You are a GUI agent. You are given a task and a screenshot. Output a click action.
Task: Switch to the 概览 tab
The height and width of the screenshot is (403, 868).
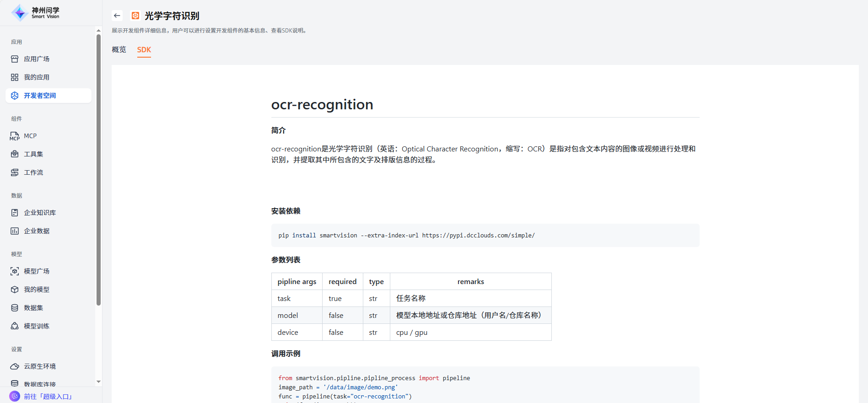click(x=119, y=49)
